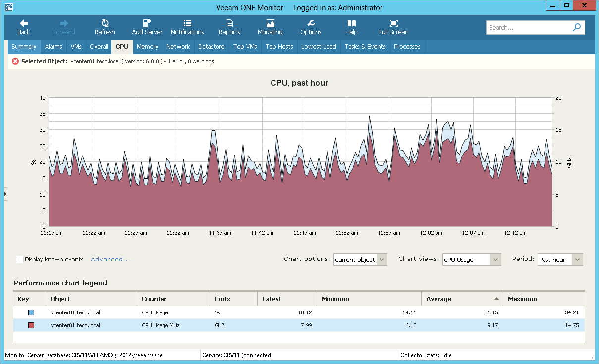Open the Options wrench icon
Image resolution: width=599 pixels, height=364 pixels.
click(x=311, y=23)
